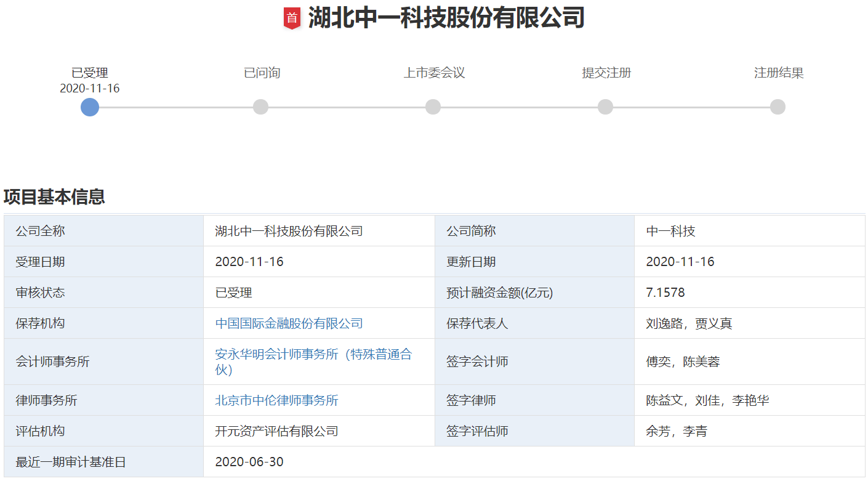Click the 上市委会议 stage label
The image size is (868, 481).
tap(433, 73)
